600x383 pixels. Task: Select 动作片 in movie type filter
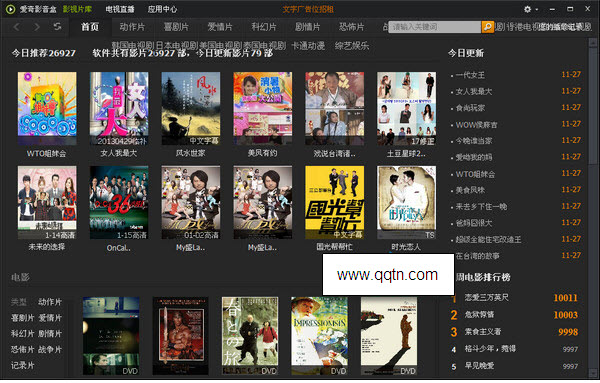(50, 302)
